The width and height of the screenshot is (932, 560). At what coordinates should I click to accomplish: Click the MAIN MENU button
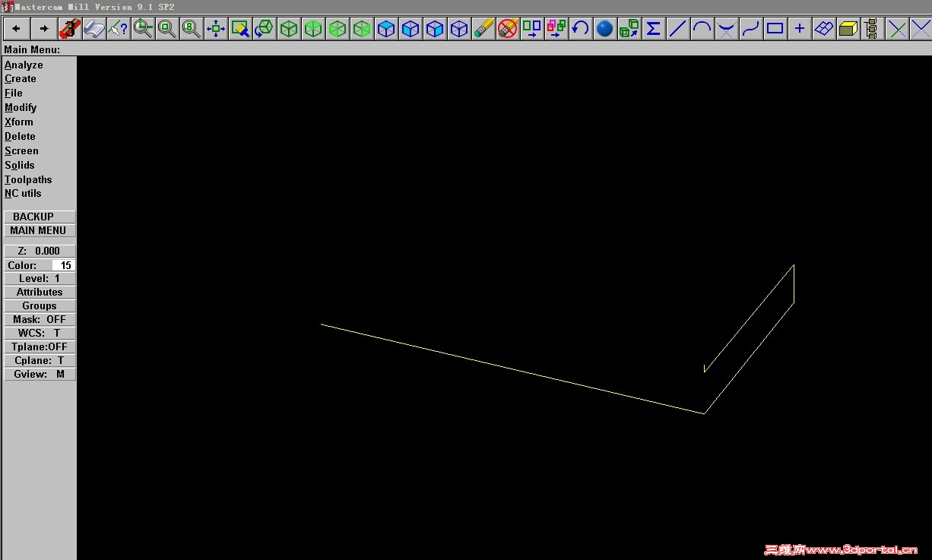coord(39,230)
